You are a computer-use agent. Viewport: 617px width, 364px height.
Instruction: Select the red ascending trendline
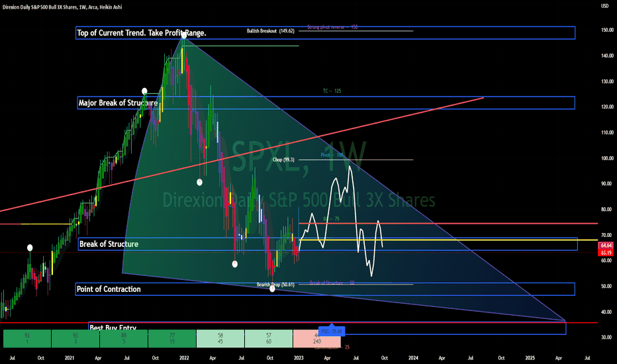pyautogui.click(x=242, y=154)
